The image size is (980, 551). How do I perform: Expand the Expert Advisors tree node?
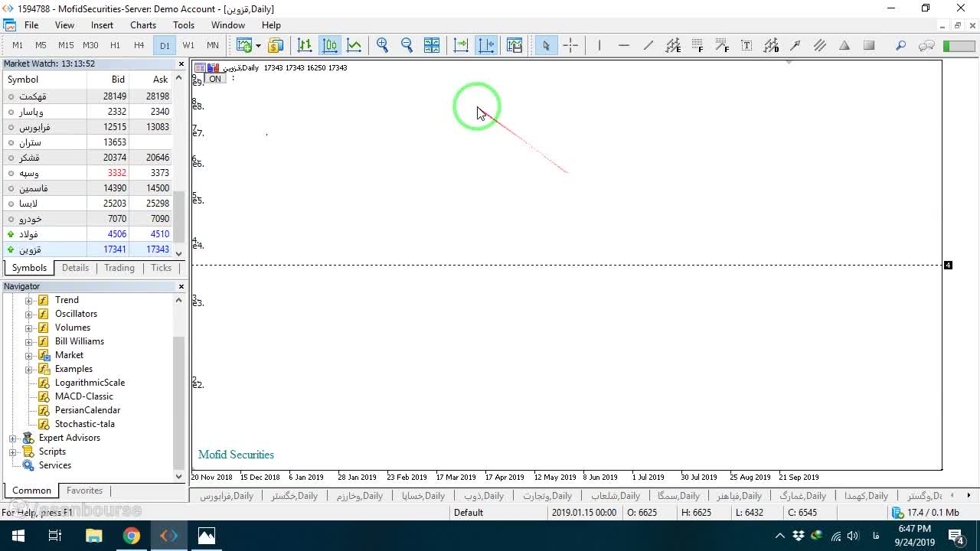13,438
